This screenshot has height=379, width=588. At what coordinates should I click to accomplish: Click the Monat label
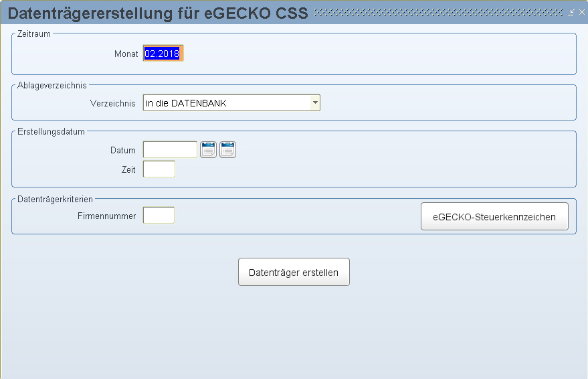[x=126, y=54]
